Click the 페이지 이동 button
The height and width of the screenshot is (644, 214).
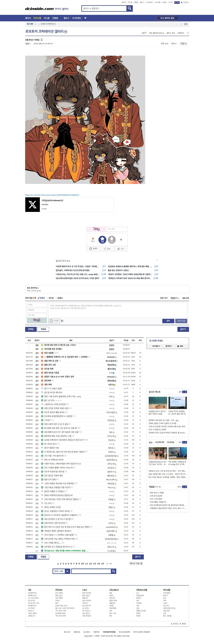tap(136, 563)
